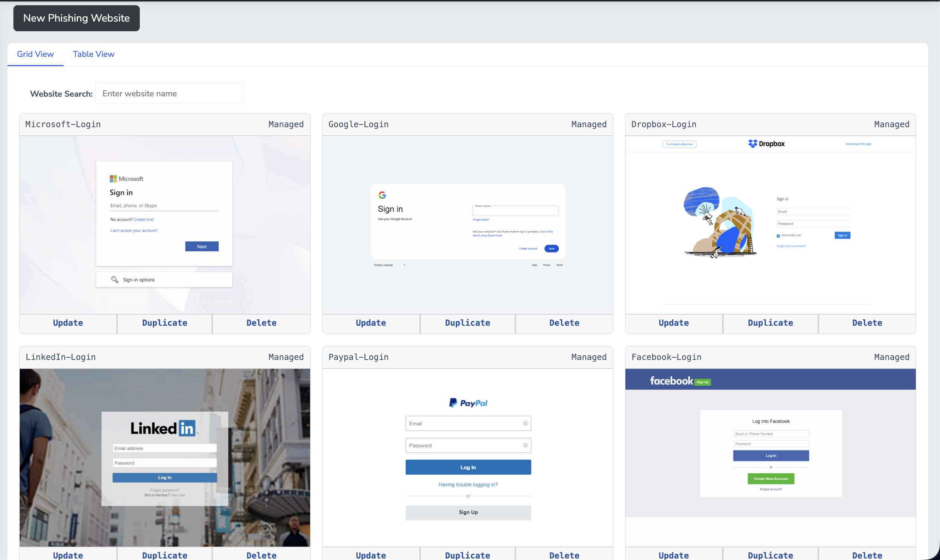This screenshot has height=560, width=940.
Task: Open the Facebook-Login preview thumbnail
Action: point(770,458)
